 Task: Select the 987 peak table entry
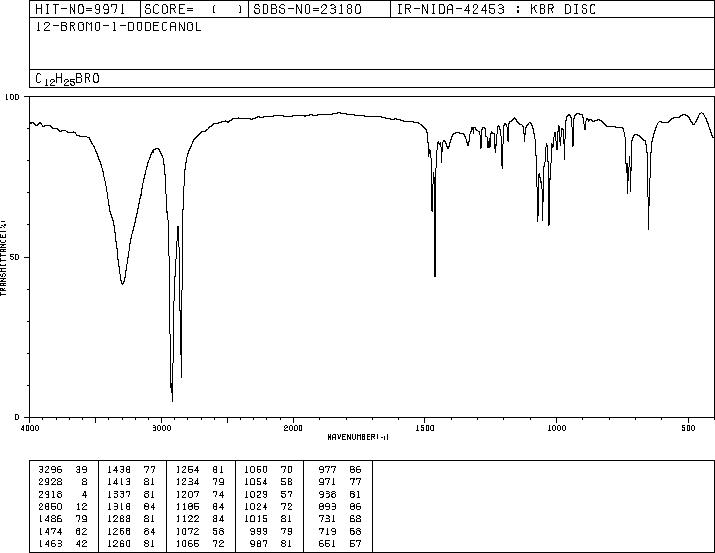[x=272, y=543]
